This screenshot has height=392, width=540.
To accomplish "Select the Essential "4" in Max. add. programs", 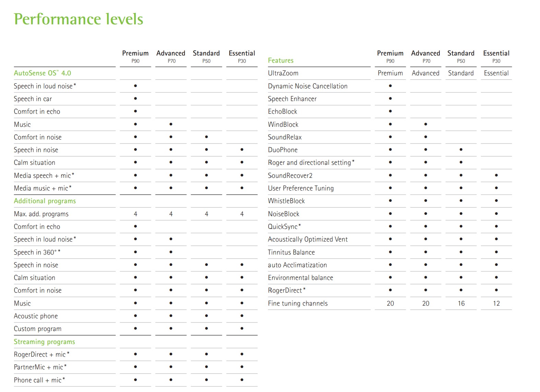I will click(242, 214).
